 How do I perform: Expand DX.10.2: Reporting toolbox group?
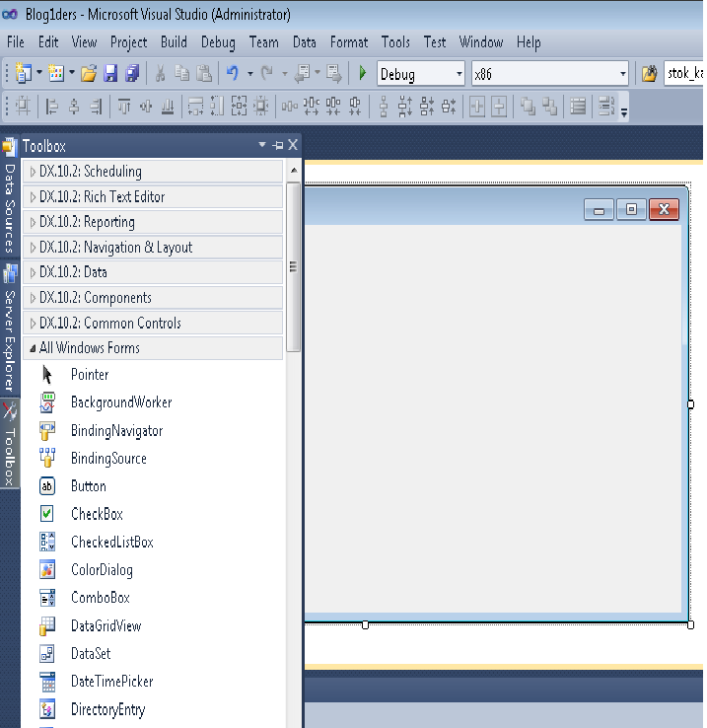click(153, 222)
